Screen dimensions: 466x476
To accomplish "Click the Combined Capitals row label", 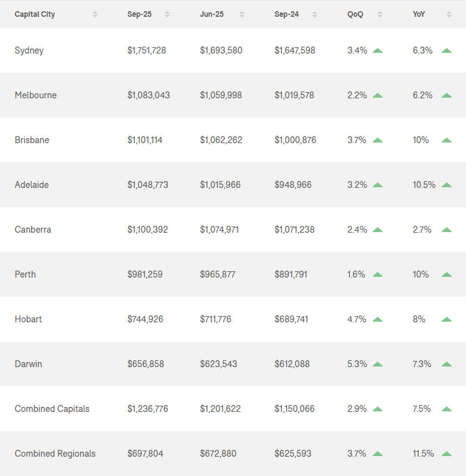I will click(52, 409).
